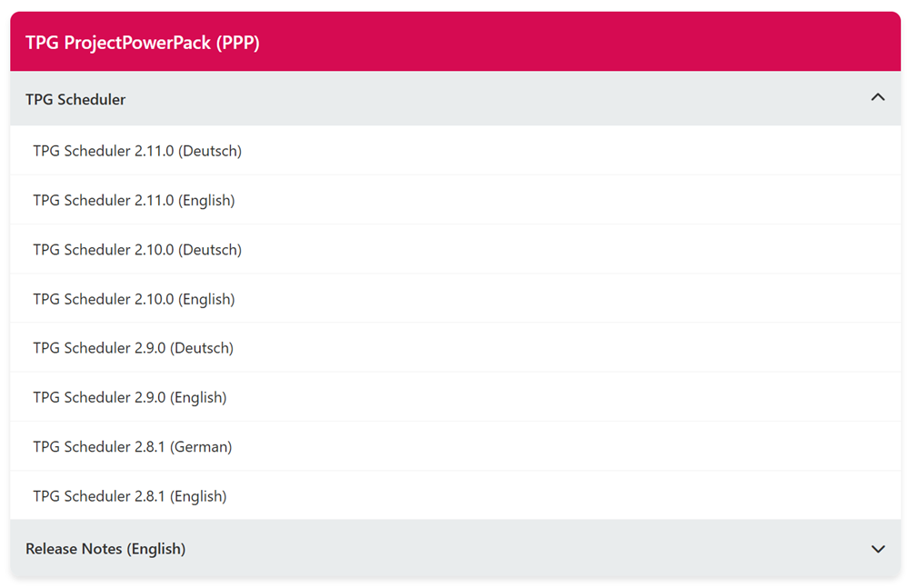909x588 pixels.
Task: Open TPG Scheduler 2.8.1 (German) item
Action: pyautogui.click(x=133, y=447)
